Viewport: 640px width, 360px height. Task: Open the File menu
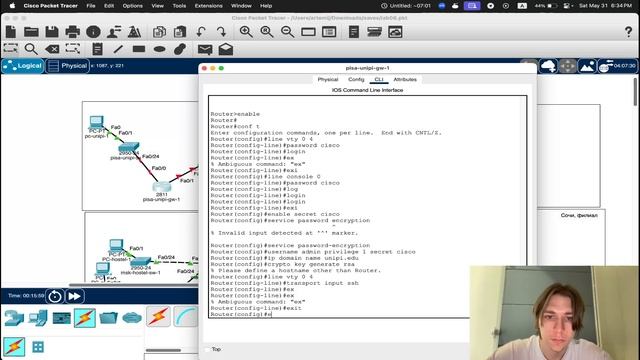tap(91, 6)
